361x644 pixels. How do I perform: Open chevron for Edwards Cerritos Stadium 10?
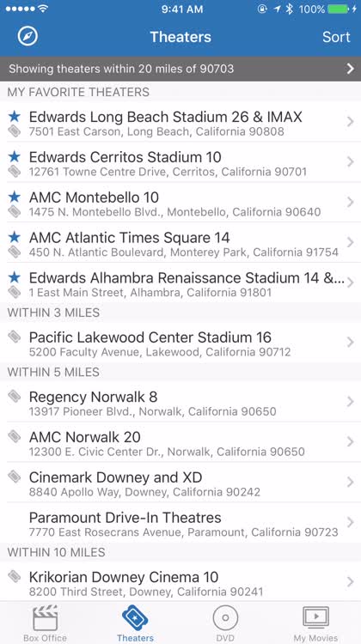point(350,161)
